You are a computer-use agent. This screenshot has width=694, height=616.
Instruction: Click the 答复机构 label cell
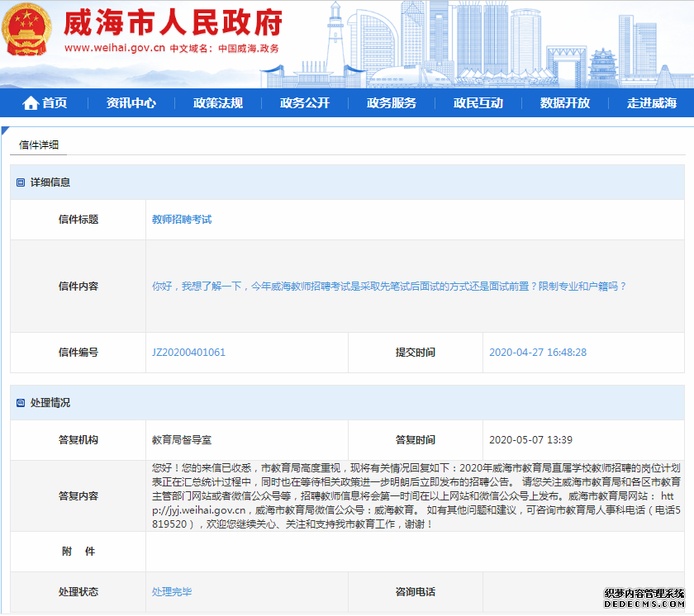click(78, 440)
